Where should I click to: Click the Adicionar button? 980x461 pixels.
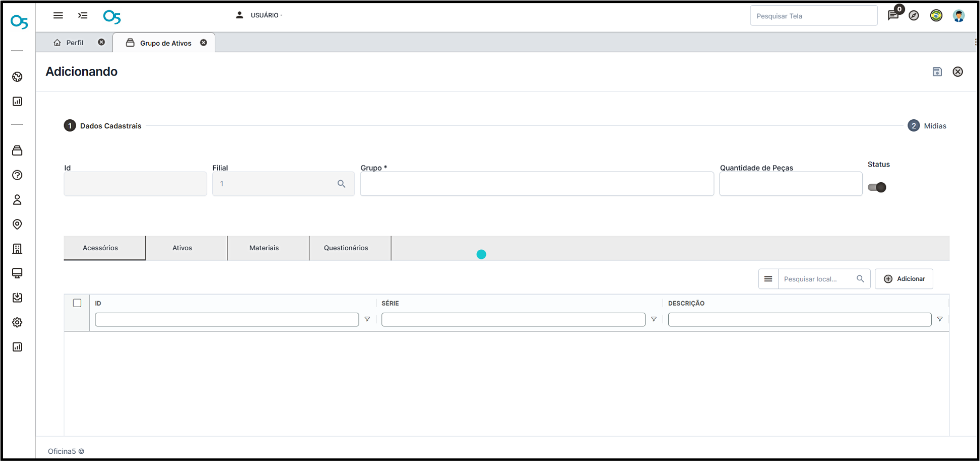pyautogui.click(x=904, y=279)
